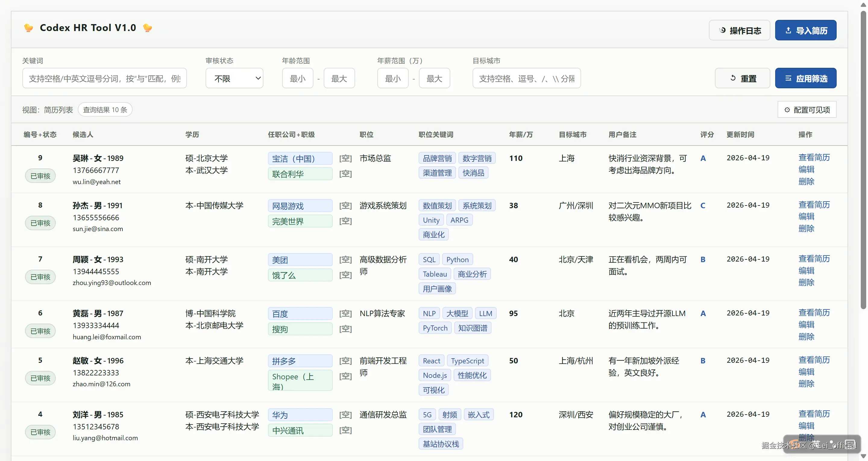The image size is (868, 461).
Task: Click the gear icon on 配置可见项
Action: pyautogui.click(x=787, y=110)
